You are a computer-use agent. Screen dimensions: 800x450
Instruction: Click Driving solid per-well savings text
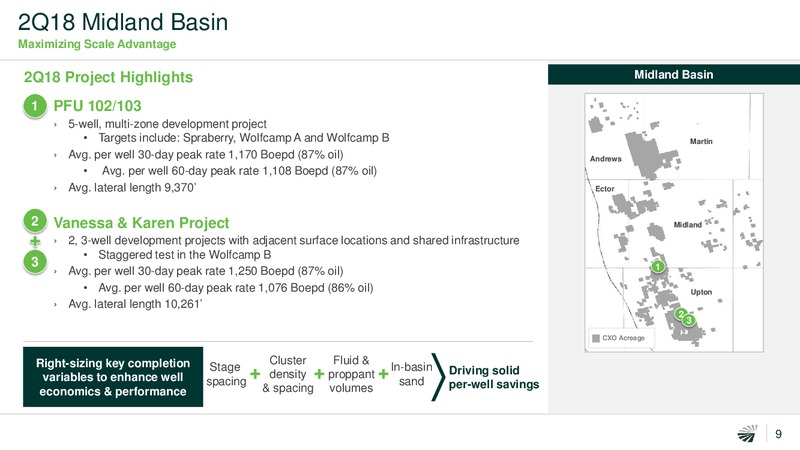tap(494, 378)
